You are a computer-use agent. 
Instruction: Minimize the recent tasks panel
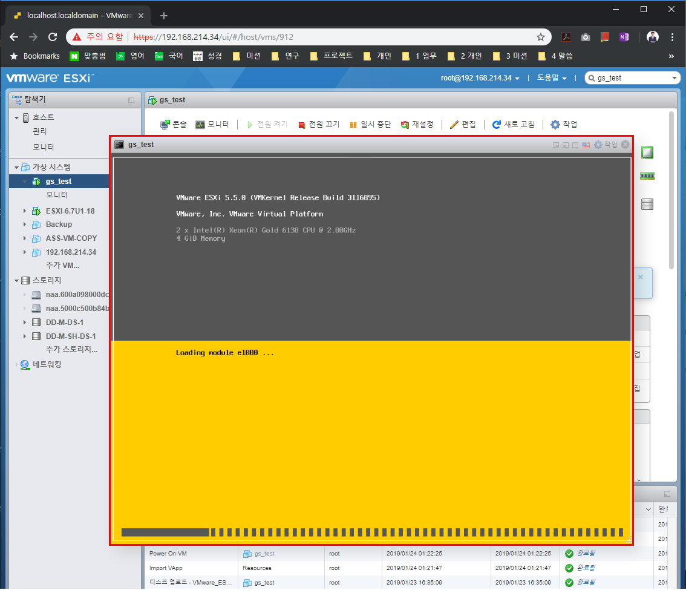tap(667, 494)
